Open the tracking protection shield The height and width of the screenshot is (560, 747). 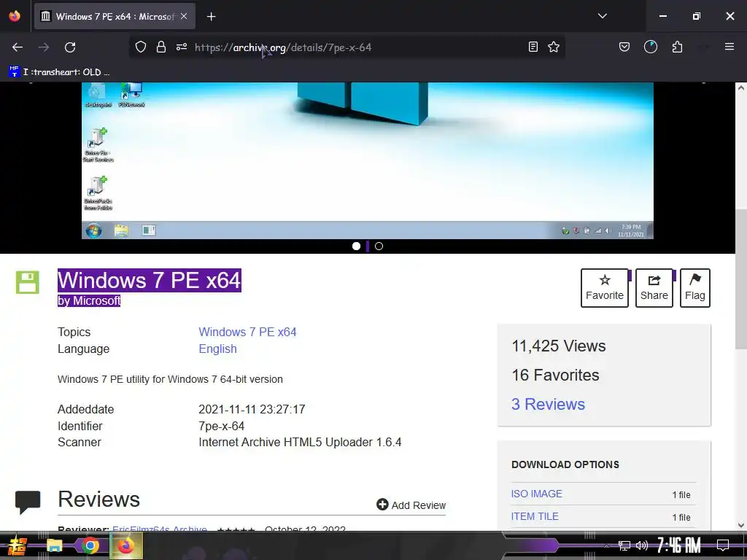tap(141, 47)
